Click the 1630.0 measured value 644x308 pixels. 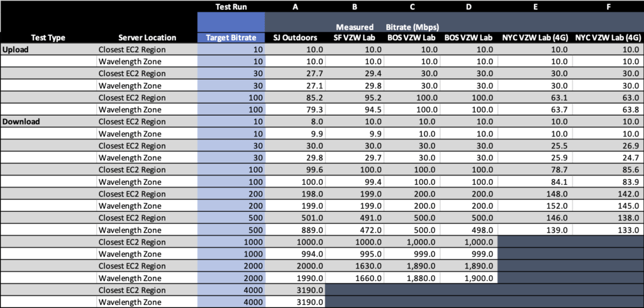(370, 266)
